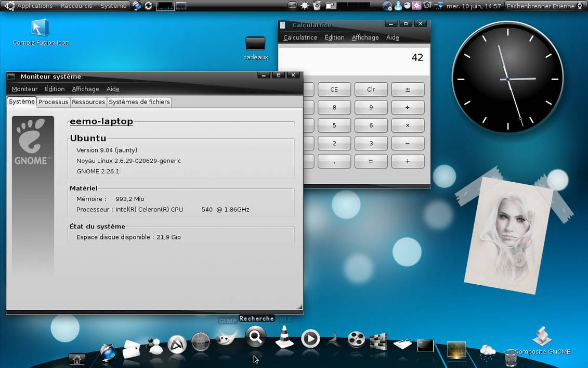Open the mail envelopes dock icon

pos(131,349)
